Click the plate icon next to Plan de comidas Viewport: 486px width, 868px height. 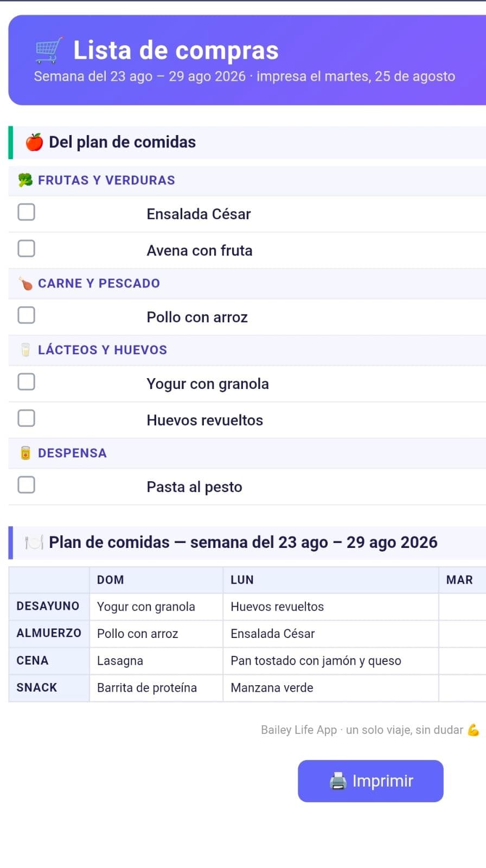(34, 542)
